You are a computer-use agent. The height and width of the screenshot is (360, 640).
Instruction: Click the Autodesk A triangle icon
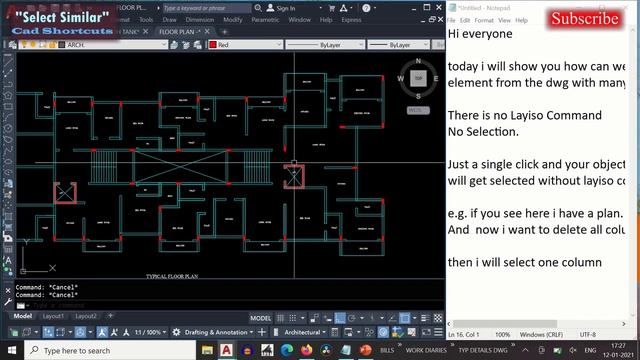click(344, 8)
